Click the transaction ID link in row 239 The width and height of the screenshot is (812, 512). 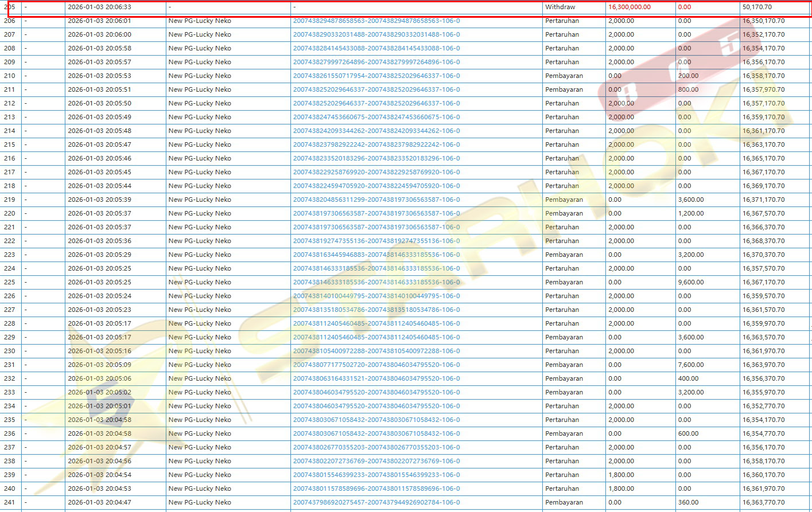tap(376, 475)
